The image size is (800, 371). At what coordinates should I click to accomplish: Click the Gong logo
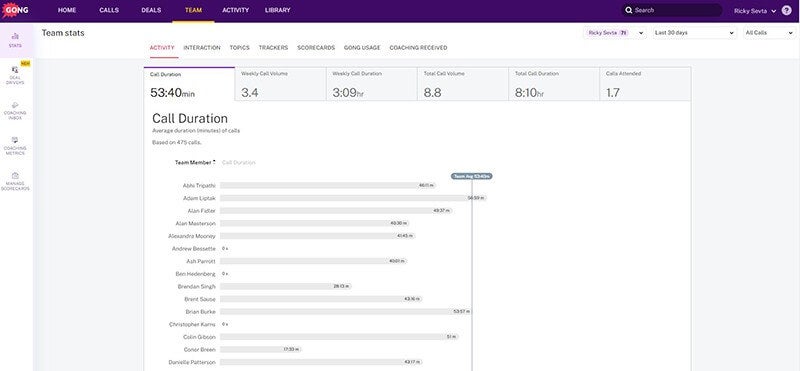tap(15, 10)
